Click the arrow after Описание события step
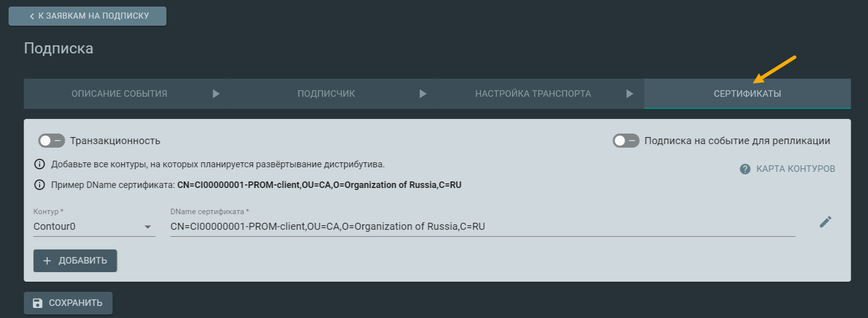 pos(216,94)
